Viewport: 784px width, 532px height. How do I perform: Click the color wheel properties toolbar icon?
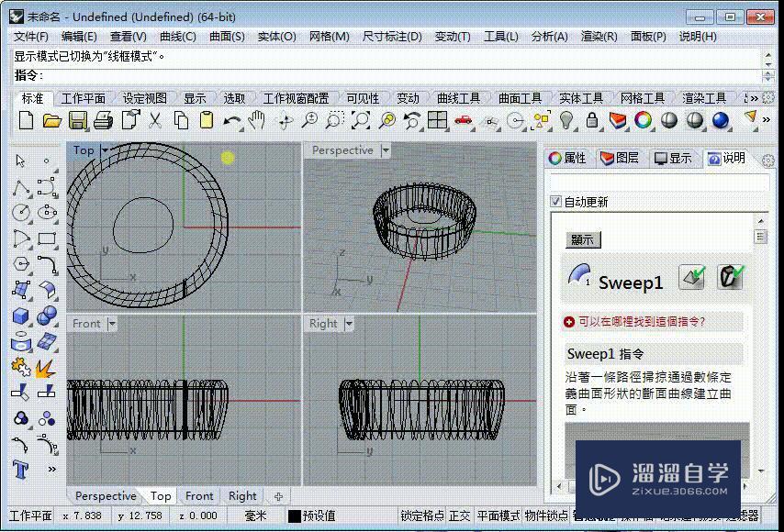(x=643, y=120)
